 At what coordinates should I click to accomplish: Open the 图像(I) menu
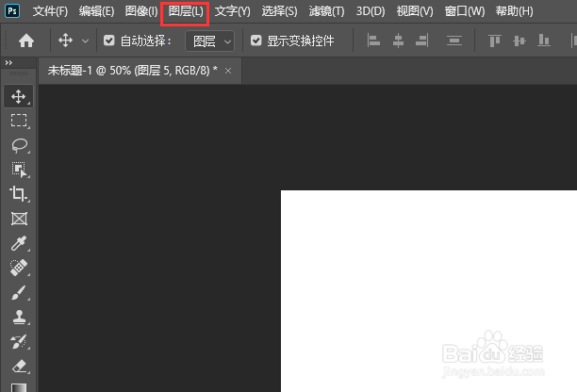[x=141, y=11]
